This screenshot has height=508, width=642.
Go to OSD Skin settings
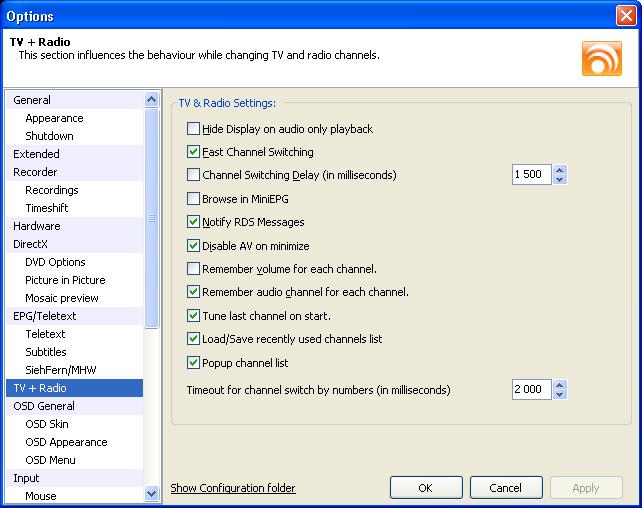tap(47, 424)
